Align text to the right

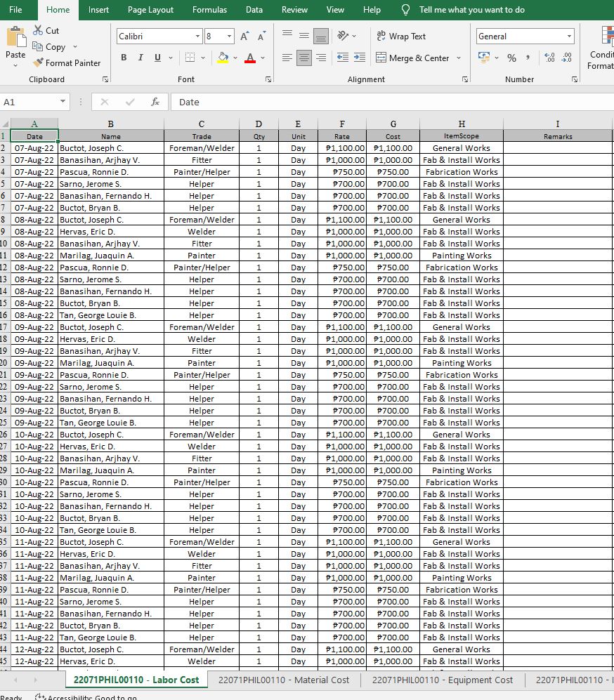(321, 58)
